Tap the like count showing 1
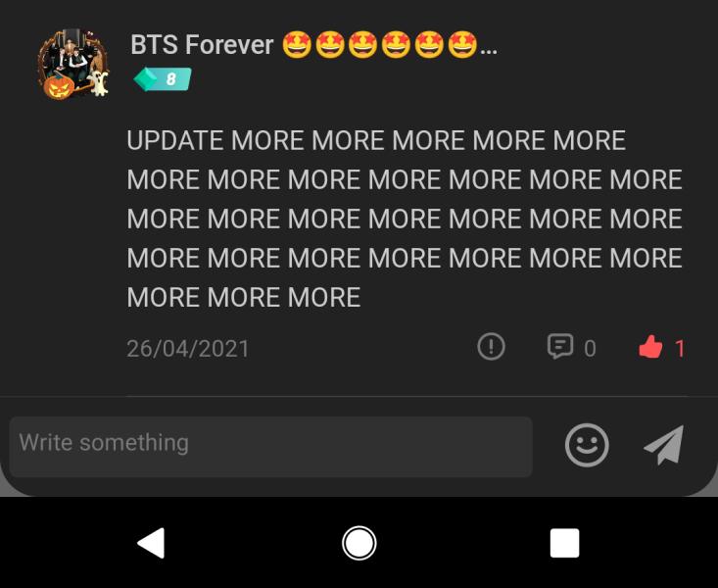Image resolution: width=718 pixels, height=588 pixels. pyautogui.click(x=680, y=349)
